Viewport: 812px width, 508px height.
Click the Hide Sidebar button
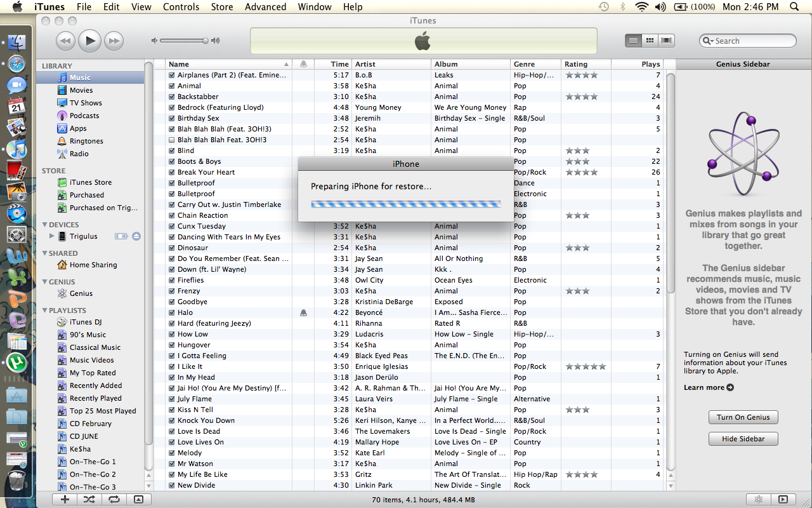point(743,439)
